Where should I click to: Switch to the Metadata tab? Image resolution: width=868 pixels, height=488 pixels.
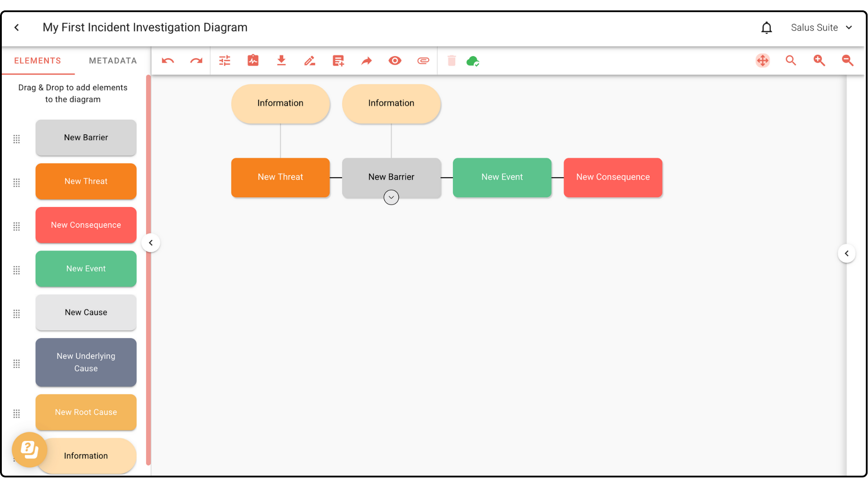[113, 61]
